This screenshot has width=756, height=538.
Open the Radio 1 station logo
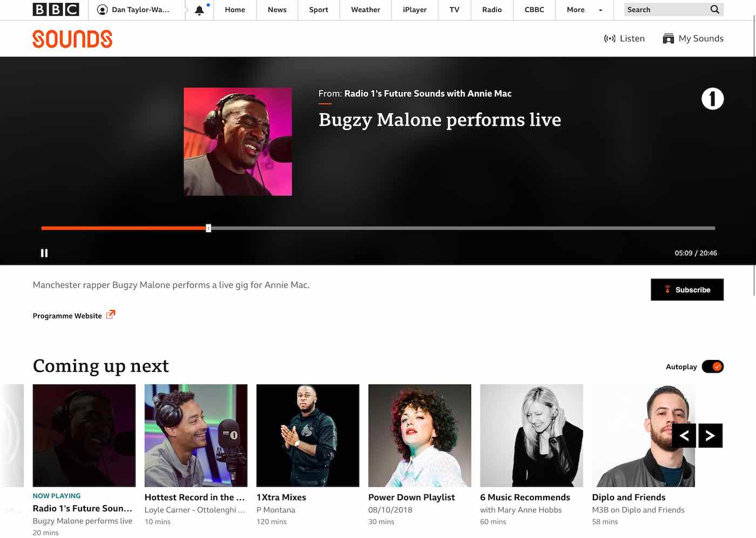[x=712, y=99]
